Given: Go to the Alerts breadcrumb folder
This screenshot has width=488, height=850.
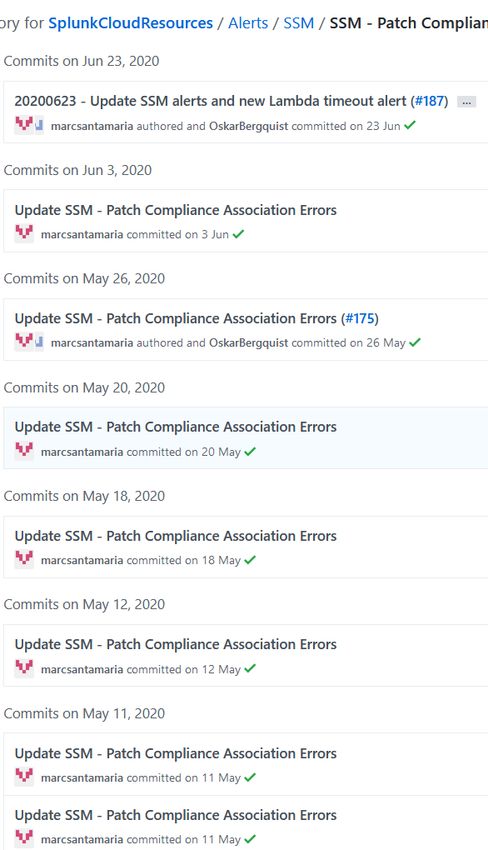Looking at the screenshot, I should pos(248,23).
